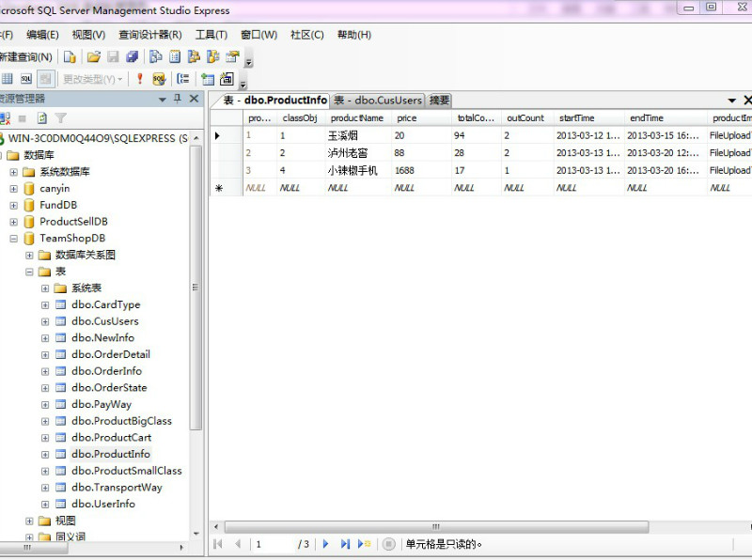This screenshot has height=560, width=752.
Task: Show the SQL pane using the SQL icon
Action: (x=26, y=79)
